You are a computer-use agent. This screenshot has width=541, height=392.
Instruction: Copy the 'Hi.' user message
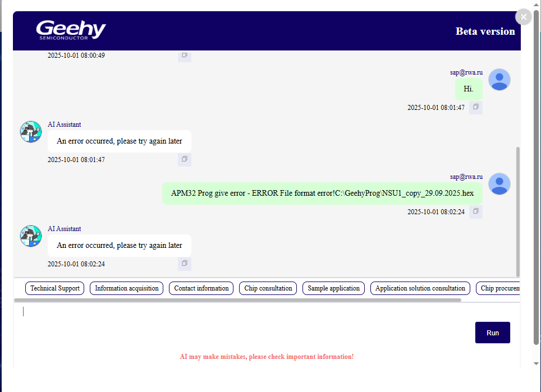tap(475, 107)
